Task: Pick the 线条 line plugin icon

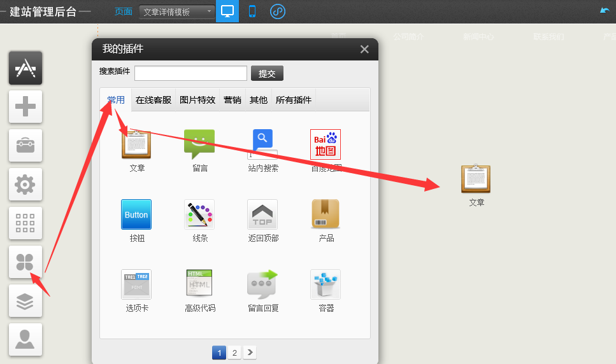Action: click(x=199, y=214)
